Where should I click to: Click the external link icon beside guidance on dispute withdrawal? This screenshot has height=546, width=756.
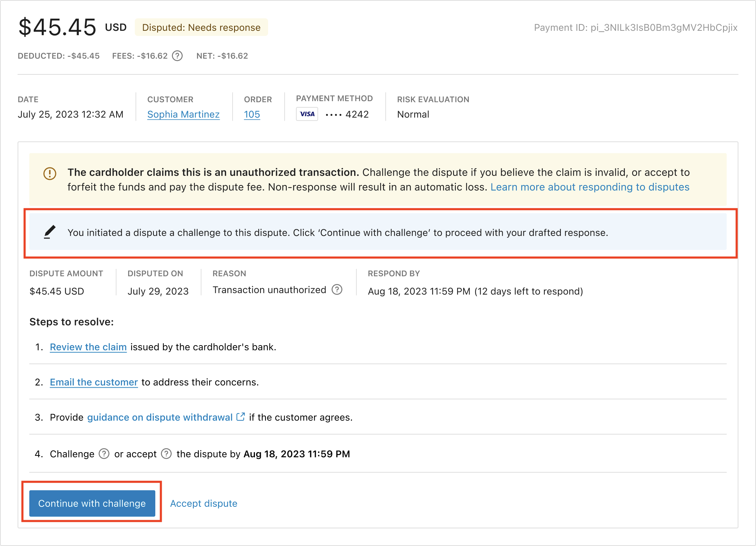click(x=241, y=417)
